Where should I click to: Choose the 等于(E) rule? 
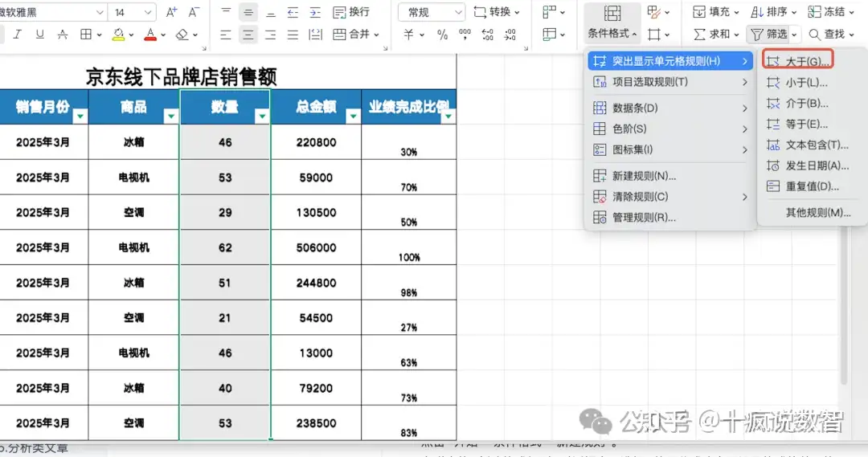tap(810, 124)
